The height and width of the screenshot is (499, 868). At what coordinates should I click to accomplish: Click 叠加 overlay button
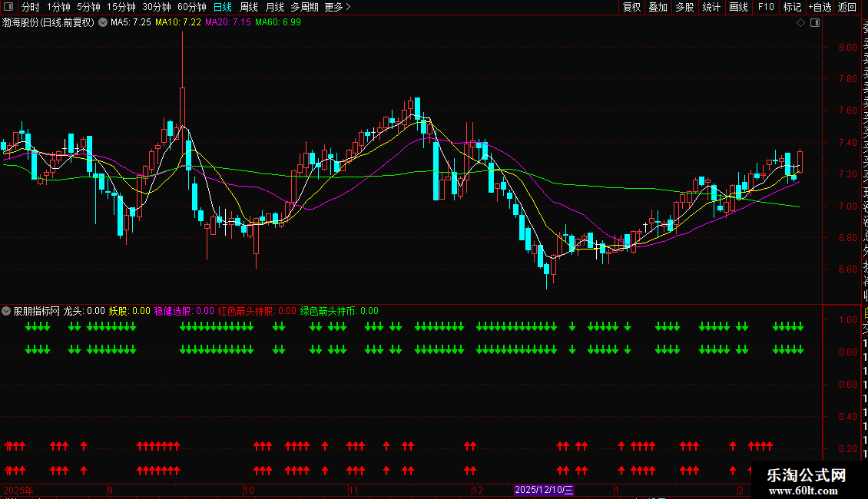coord(658,7)
